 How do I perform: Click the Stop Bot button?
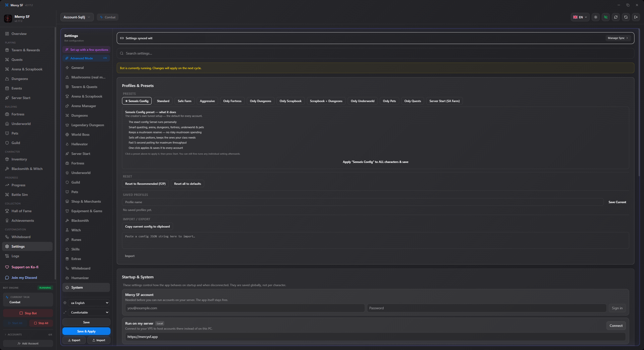click(x=28, y=313)
